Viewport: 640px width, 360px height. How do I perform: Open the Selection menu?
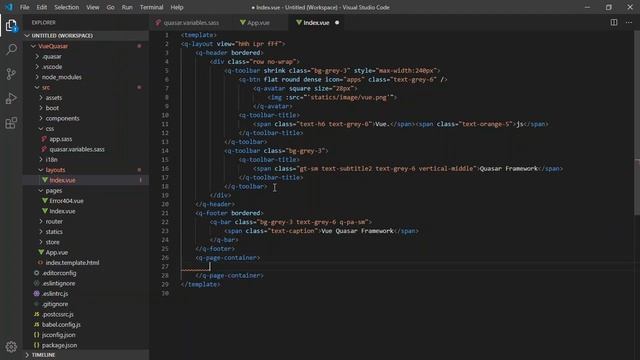click(67, 7)
